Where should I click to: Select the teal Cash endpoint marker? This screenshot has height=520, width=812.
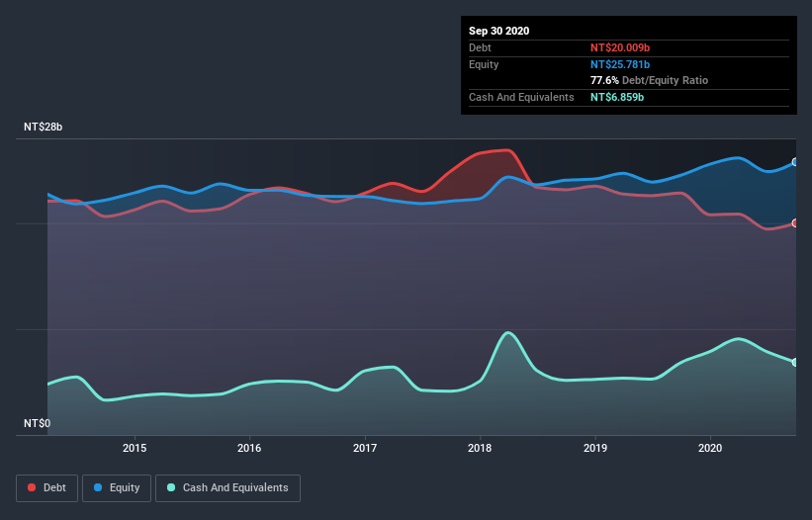(x=795, y=362)
